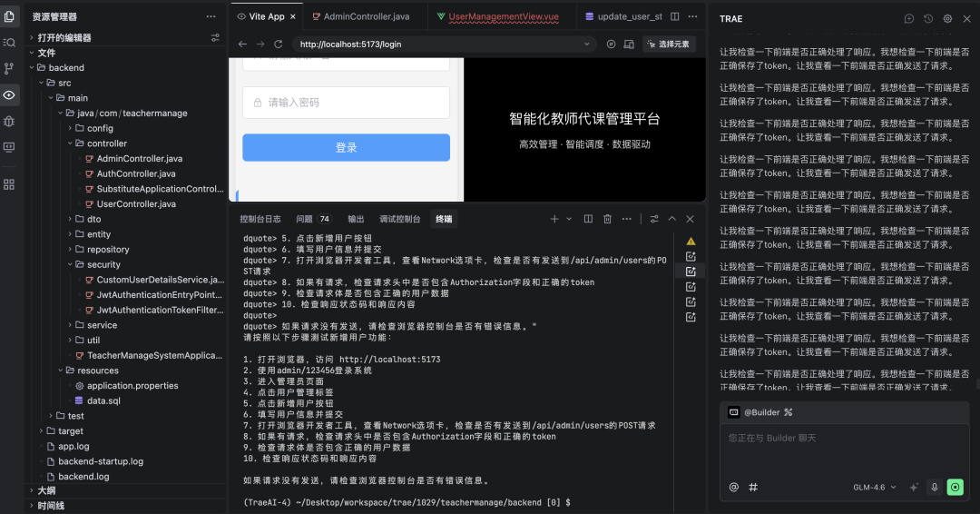980x514 pixels.
Task: Stop generation with the green button
Action: coord(955,487)
